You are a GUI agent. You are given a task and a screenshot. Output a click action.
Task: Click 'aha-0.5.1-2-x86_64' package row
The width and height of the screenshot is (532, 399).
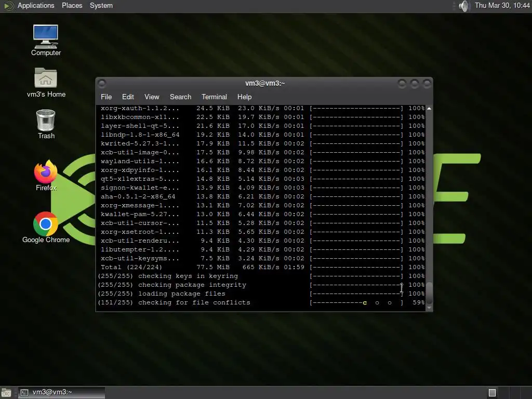(261, 196)
